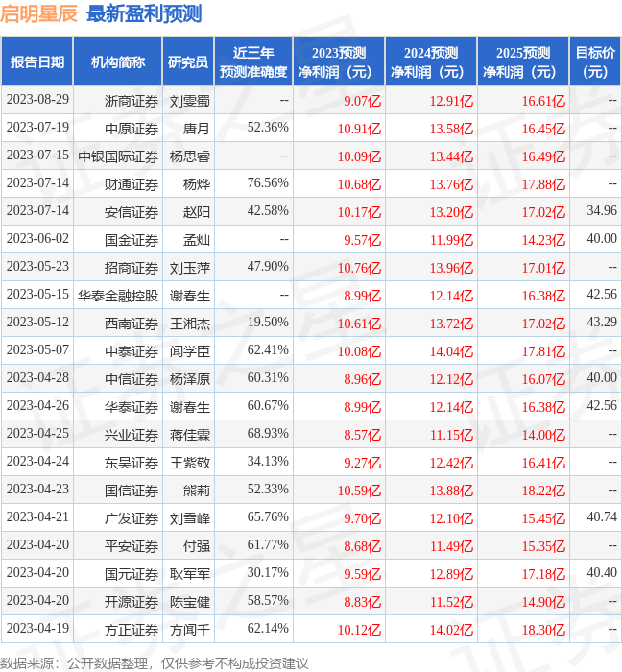Click researcher 闻学臣
The height and width of the screenshot is (672, 622).
190,352
